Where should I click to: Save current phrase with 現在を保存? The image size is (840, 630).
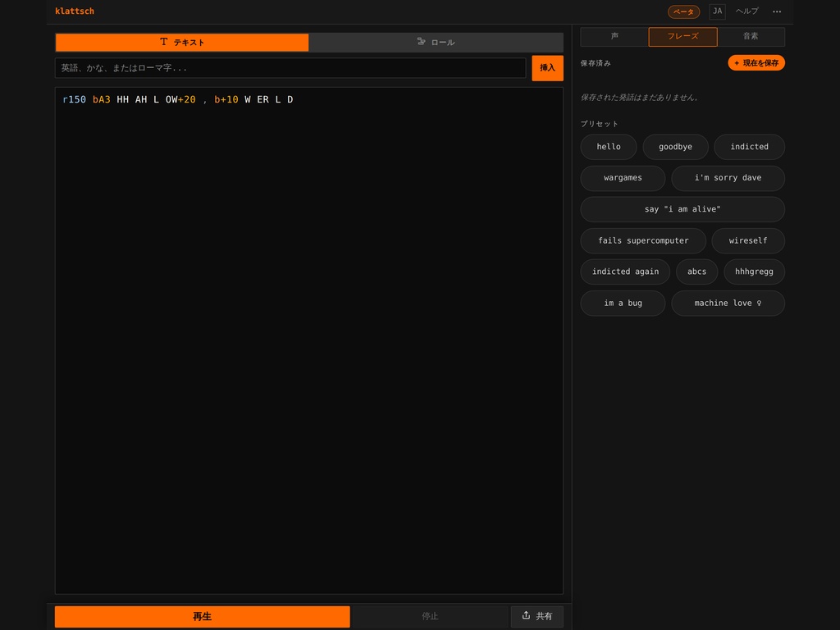[x=756, y=62]
